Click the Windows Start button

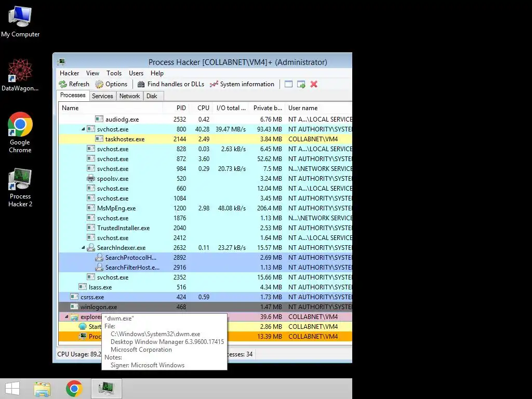tap(12, 389)
